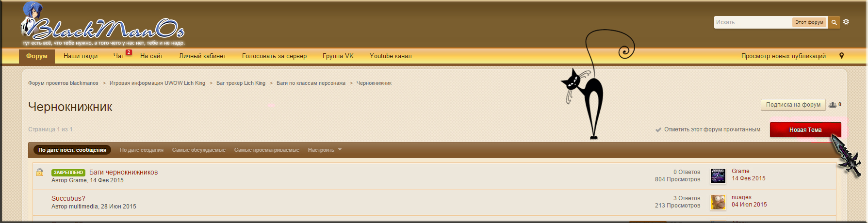Expand the 'Настроить' dropdown
Screen dimensions: 868x223
pos(325,150)
